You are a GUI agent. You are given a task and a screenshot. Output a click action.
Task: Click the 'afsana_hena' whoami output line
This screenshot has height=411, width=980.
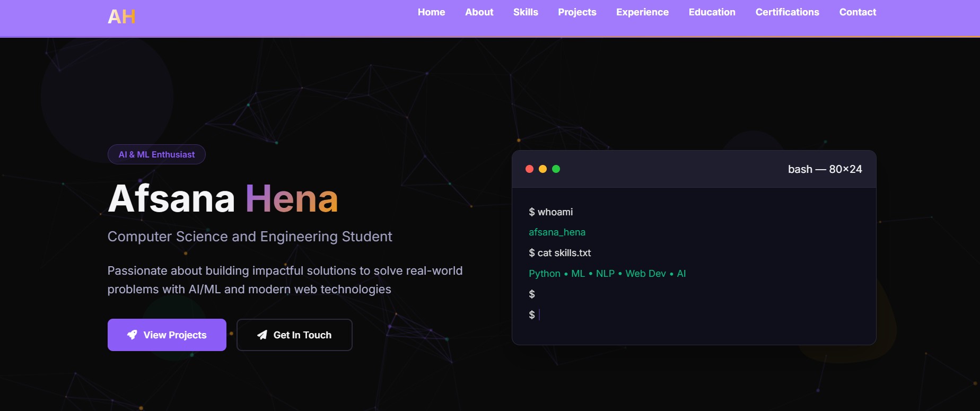click(557, 232)
